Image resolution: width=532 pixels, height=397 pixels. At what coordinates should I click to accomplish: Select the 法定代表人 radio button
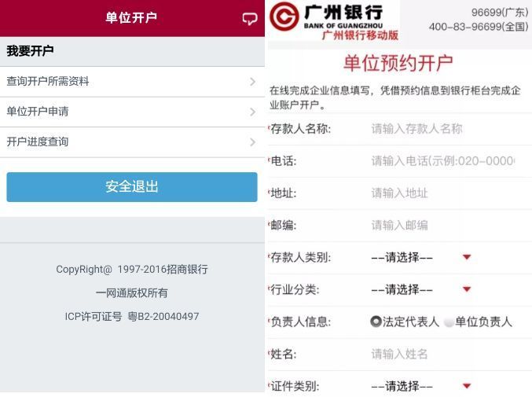376,322
